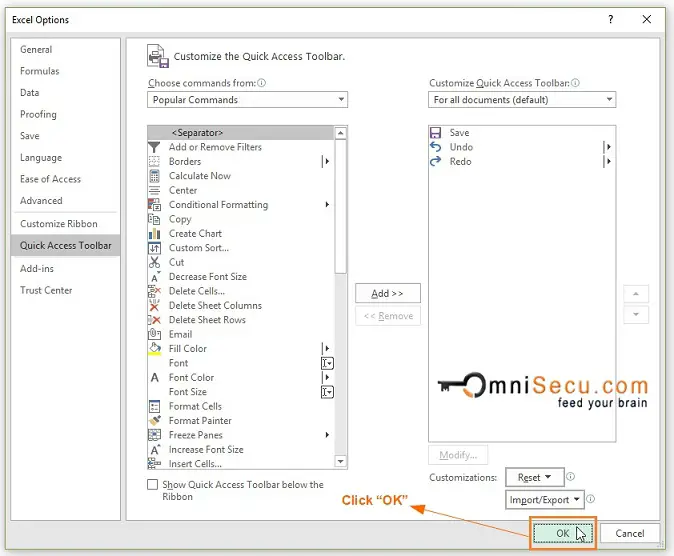This screenshot has height=556, width=674.
Task: Open the Reset dropdown button
Action: 534,477
